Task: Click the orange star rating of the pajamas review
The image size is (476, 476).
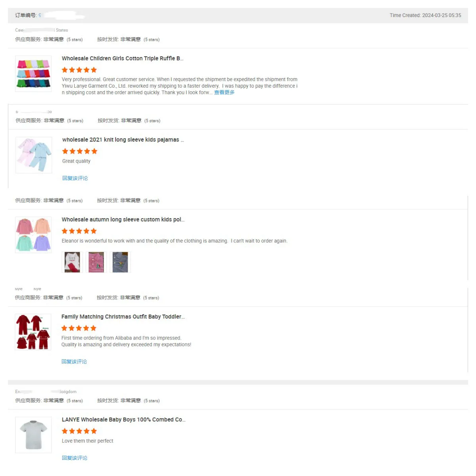Action: point(80,151)
